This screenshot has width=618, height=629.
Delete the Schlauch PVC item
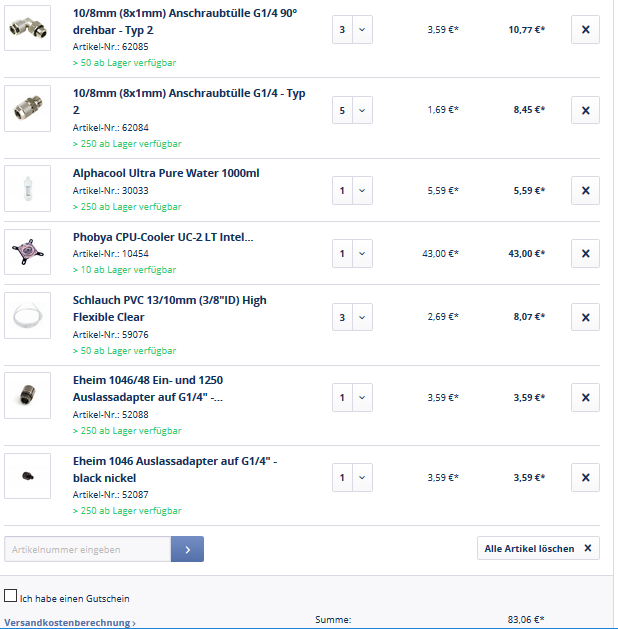pyautogui.click(x=585, y=317)
